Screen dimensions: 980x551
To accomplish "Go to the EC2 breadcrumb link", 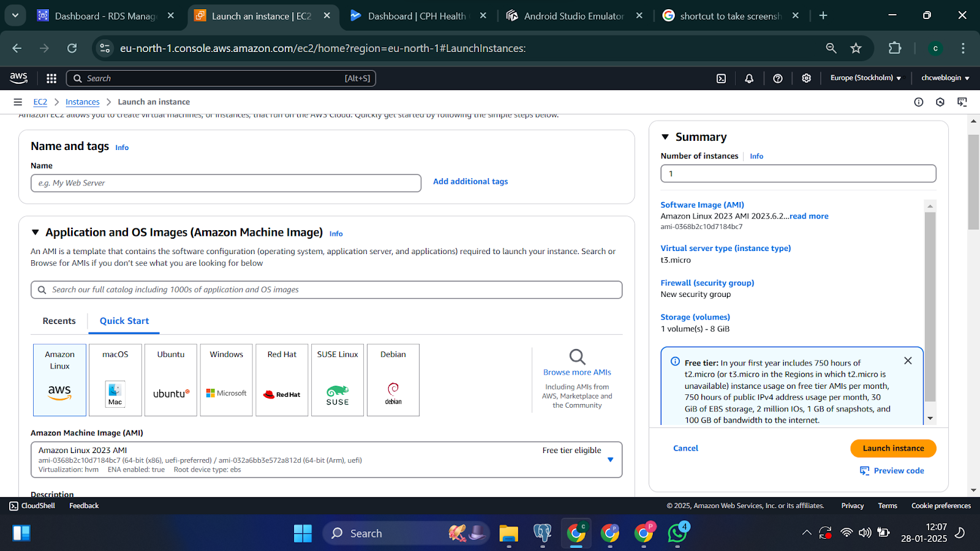I will point(40,102).
